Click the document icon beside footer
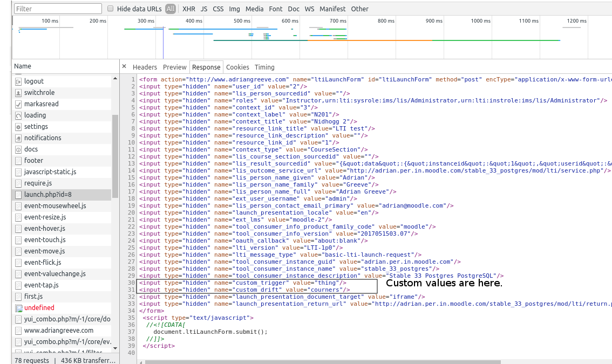 point(18,161)
